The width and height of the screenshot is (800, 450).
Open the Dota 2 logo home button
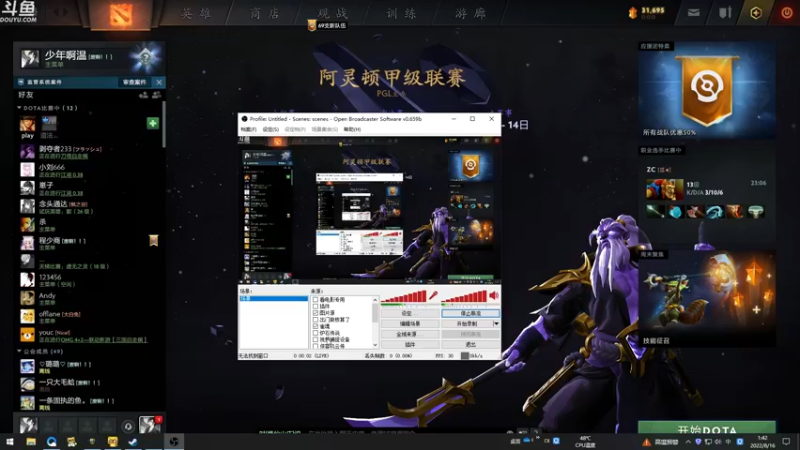coord(120,14)
